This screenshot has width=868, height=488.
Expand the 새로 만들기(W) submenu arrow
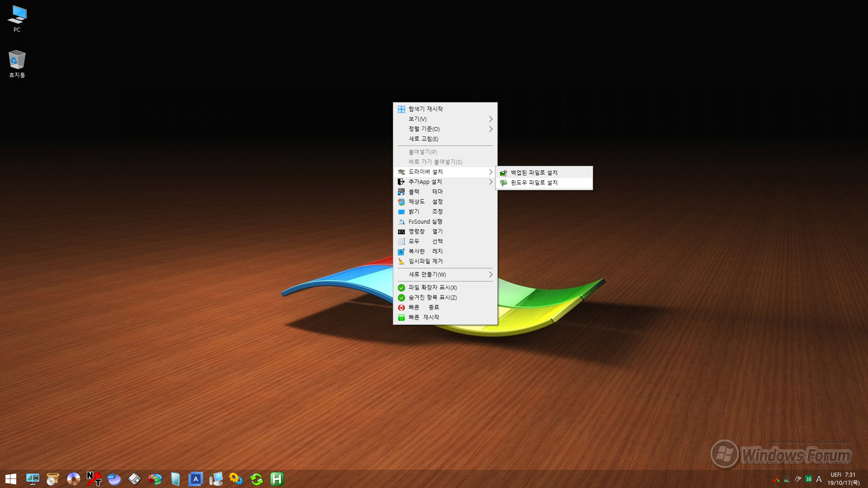[x=491, y=274]
